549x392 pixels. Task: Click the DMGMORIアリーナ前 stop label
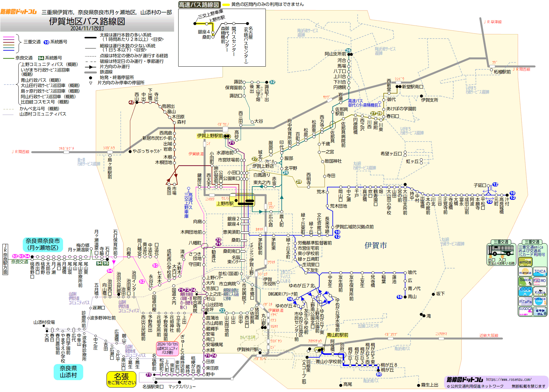coord(283,294)
